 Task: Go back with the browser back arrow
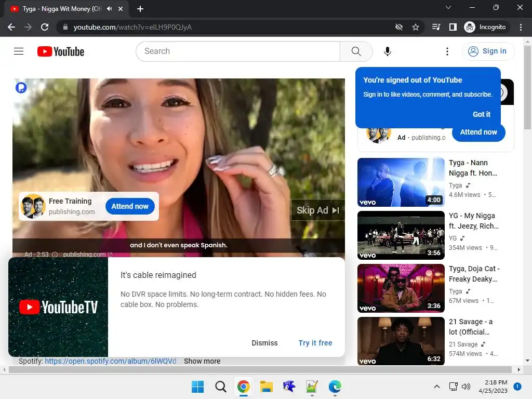11,27
